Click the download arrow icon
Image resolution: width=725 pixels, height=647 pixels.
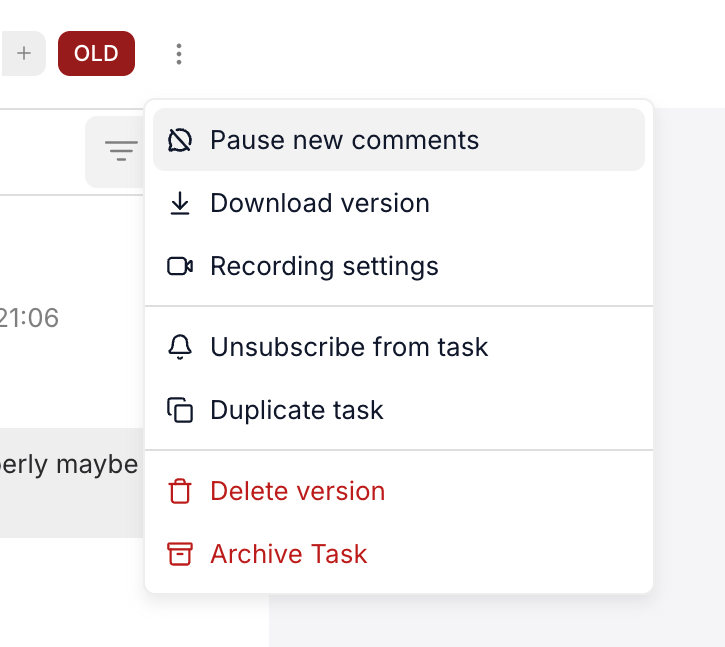click(180, 203)
